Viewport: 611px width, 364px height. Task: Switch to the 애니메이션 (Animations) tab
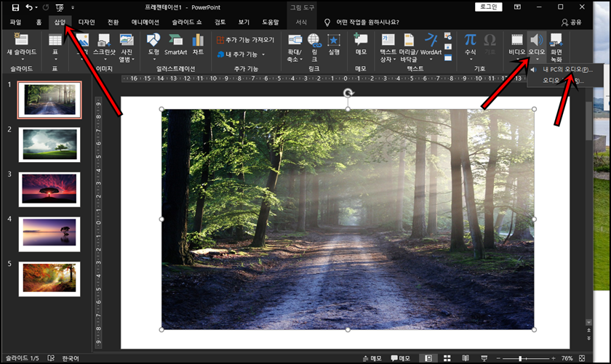[x=145, y=23]
